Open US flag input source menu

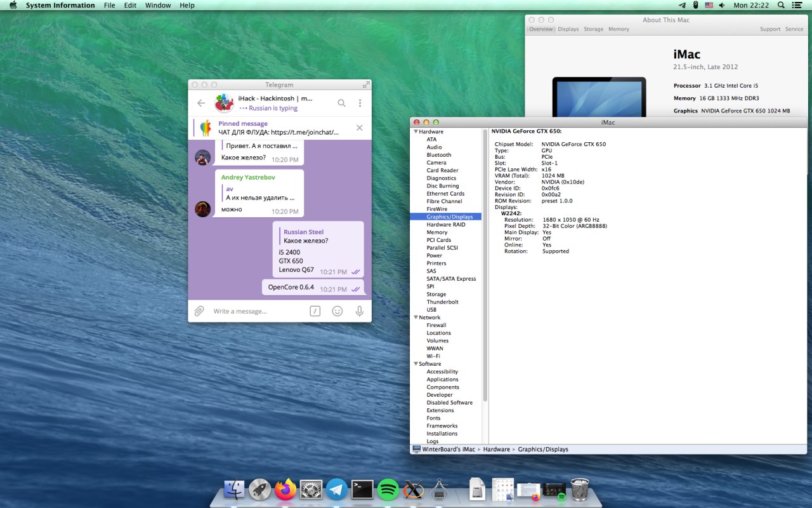click(709, 5)
